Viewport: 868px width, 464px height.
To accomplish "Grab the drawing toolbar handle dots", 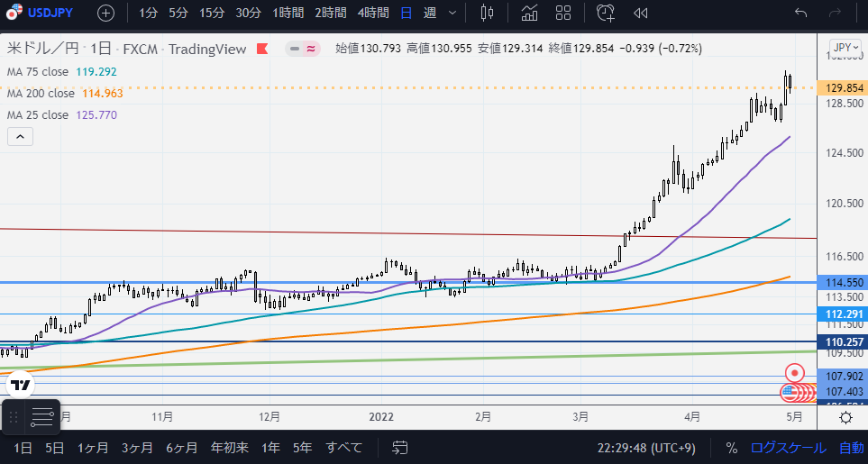I will pyautogui.click(x=14, y=417).
